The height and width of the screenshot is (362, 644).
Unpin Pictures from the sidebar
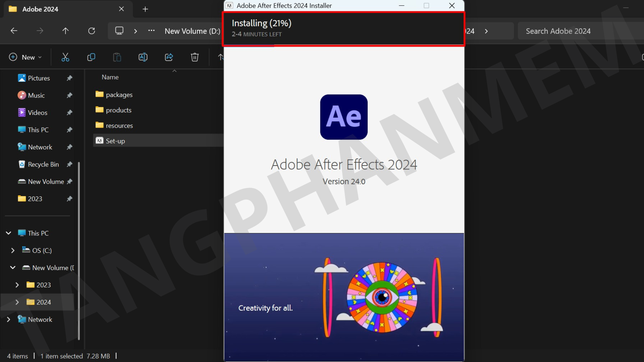[x=69, y=78]
